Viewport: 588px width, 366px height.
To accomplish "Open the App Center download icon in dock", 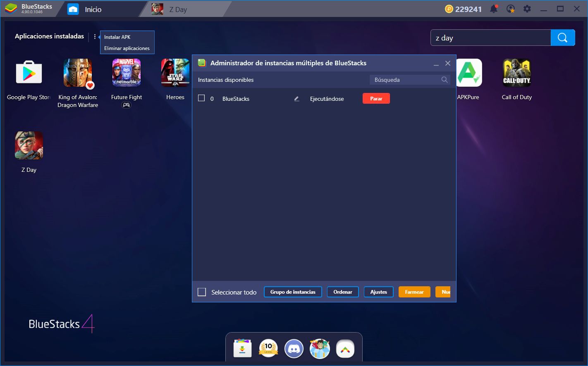I will (243, 349).
